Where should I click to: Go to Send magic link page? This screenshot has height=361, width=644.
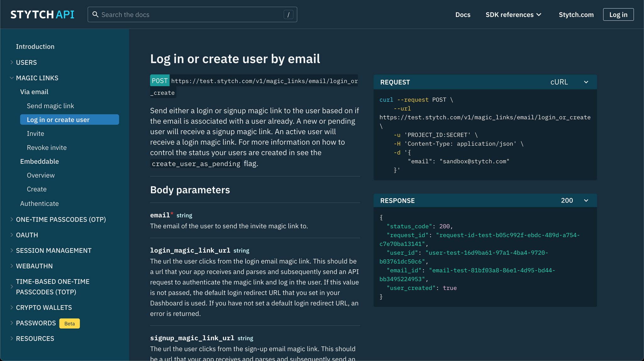(x=50, y=106)
